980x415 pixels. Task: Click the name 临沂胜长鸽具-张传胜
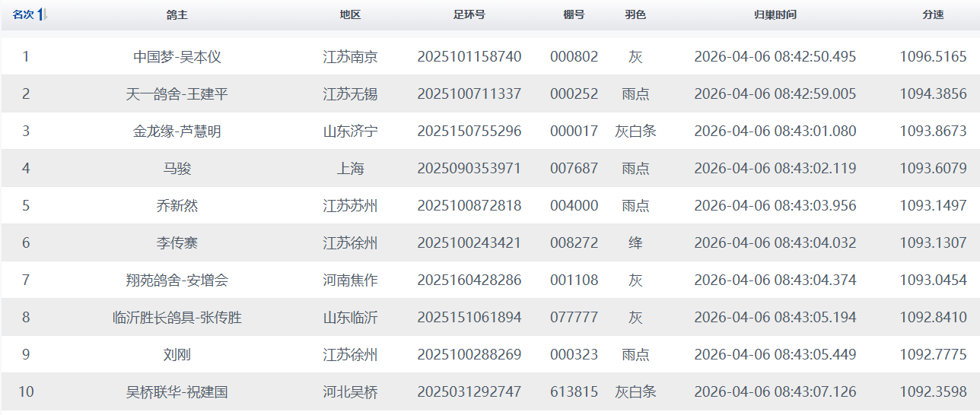coord(177,318)
